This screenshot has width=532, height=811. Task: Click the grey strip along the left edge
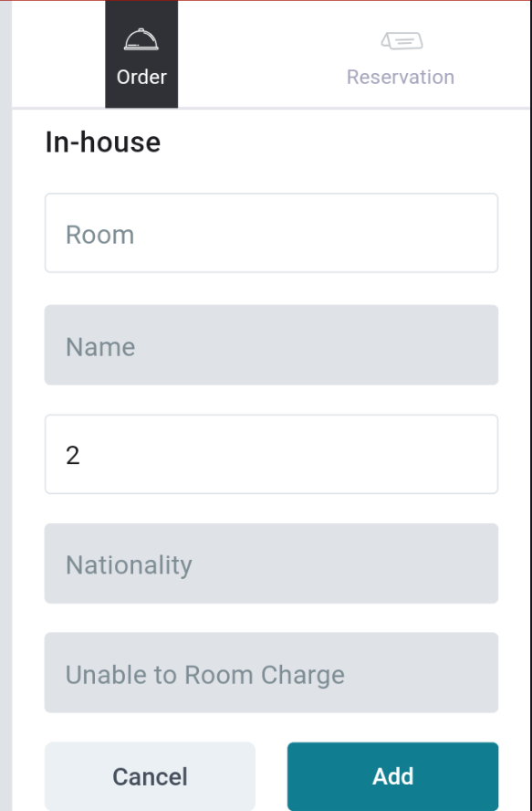point(5,405)
